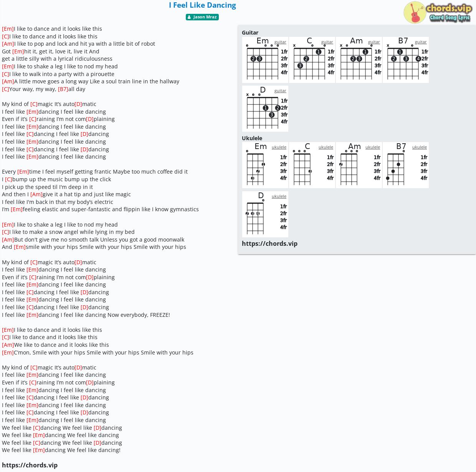Click the https://chords.vip text under ukulele chords
The width and height of the screenshot is (476, 472).
pos(269,243)
